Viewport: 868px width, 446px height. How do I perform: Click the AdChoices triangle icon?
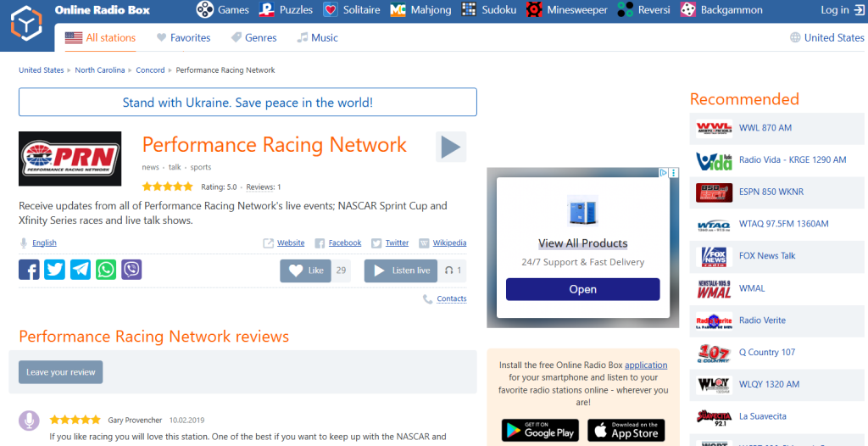click(x=665, y=173)
